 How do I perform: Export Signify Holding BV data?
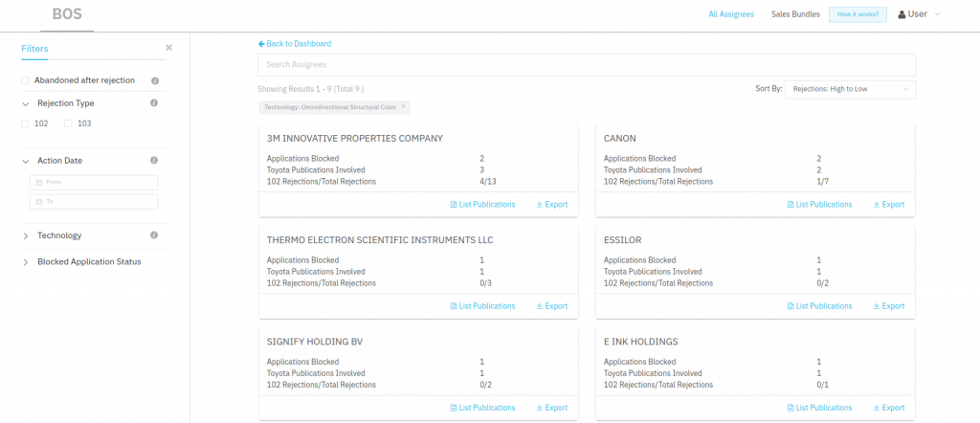pos(552,408)
